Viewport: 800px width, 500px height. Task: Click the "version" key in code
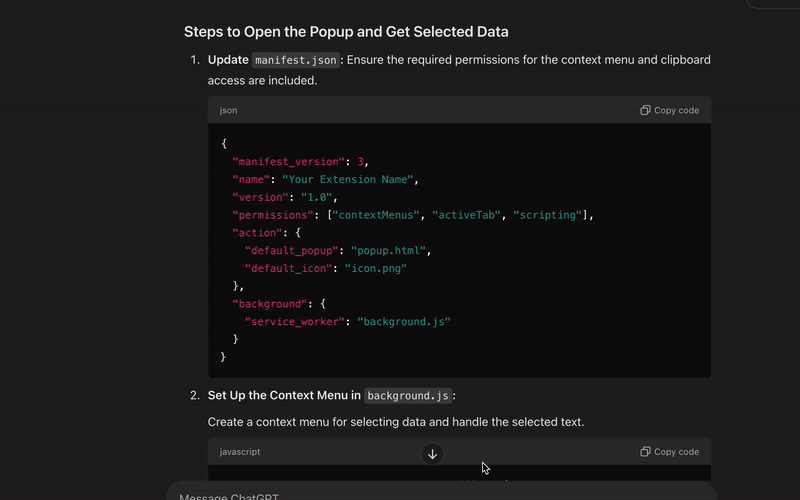pos(260,197)
